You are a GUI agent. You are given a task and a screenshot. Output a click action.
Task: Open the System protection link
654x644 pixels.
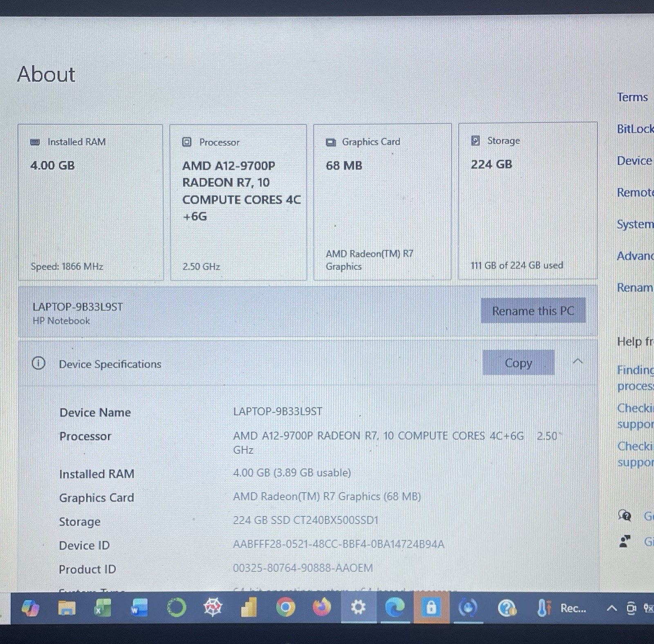pyautogui.click(x=635, y=224)
